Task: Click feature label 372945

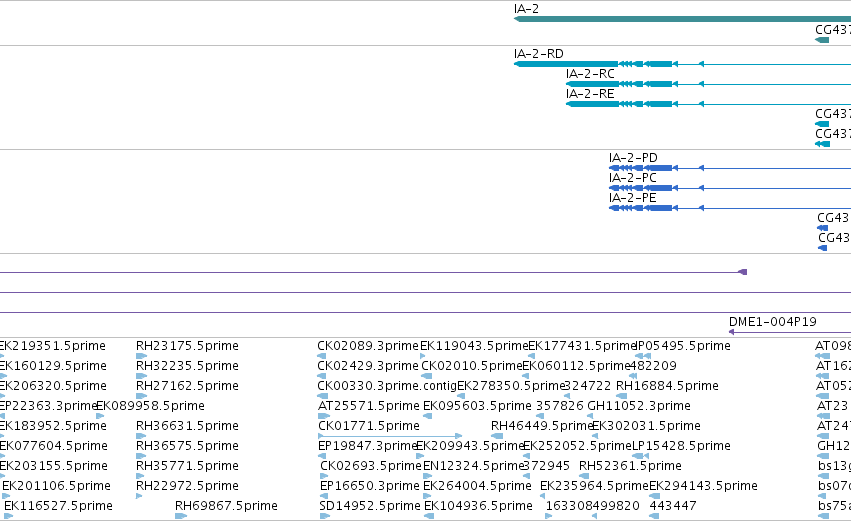Action: 547,466
